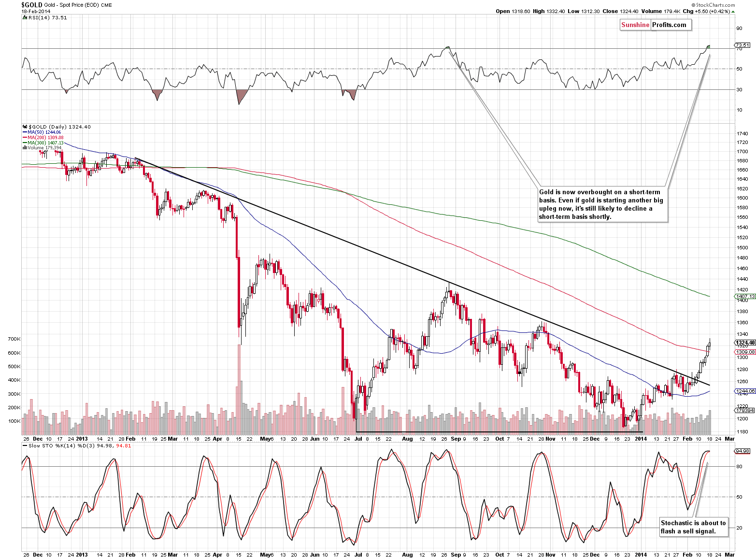This screenshot has height=559, width=756.
Task: Click the 1740 price axis label
Action: click(742, 133)
